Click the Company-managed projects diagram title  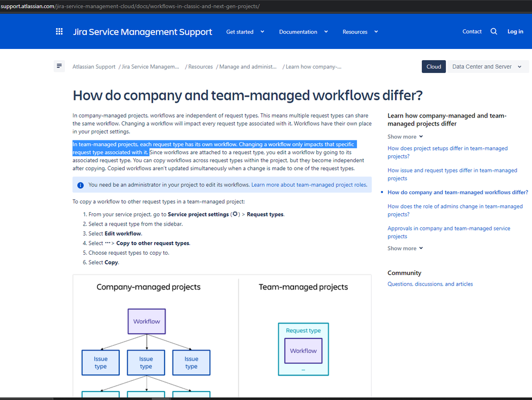pos(149,287)
